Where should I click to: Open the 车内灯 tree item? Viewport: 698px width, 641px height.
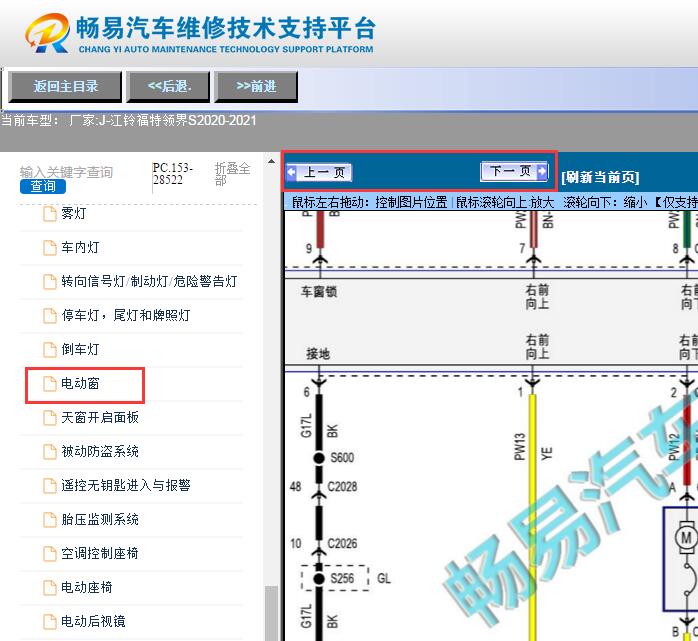80,247
